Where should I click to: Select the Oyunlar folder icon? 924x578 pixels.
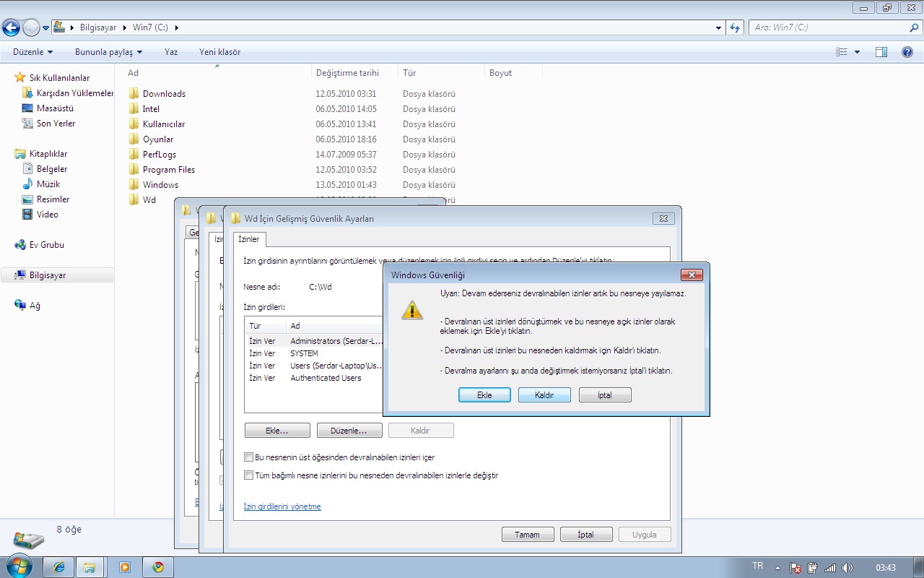pos(134,139)
